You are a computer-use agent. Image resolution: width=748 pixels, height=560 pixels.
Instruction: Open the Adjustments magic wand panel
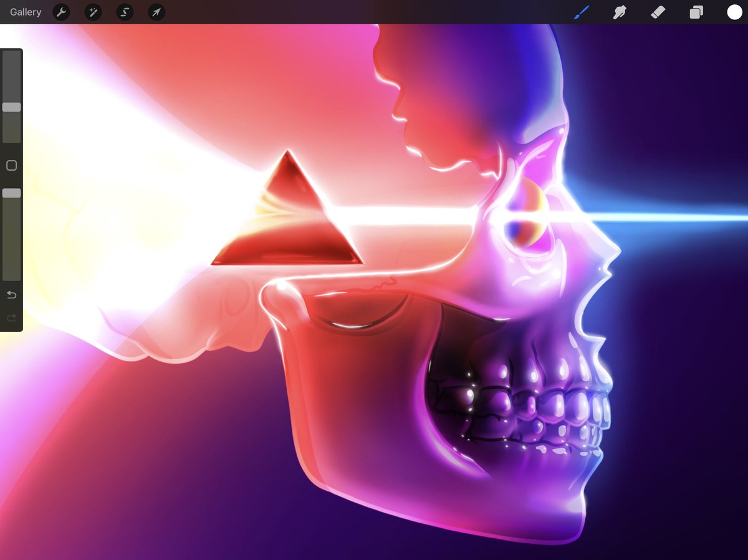(93, 12)
